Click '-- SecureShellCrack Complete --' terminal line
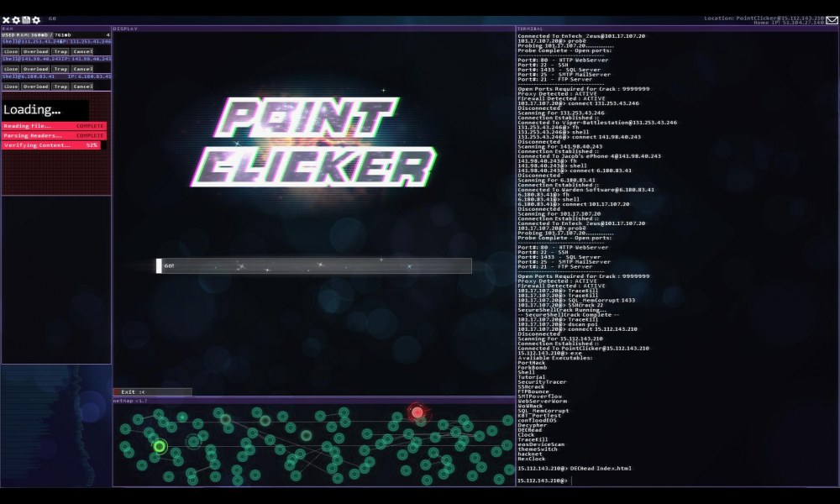Viewport: 840px width, 504px height. (x=569, y=315)
